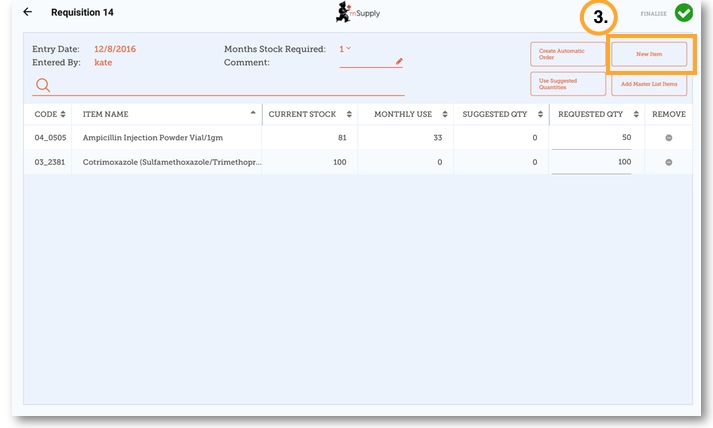Viewport: 713px width, 428px height.
Task: Click the back arrow icon
Action: (27, 12)
